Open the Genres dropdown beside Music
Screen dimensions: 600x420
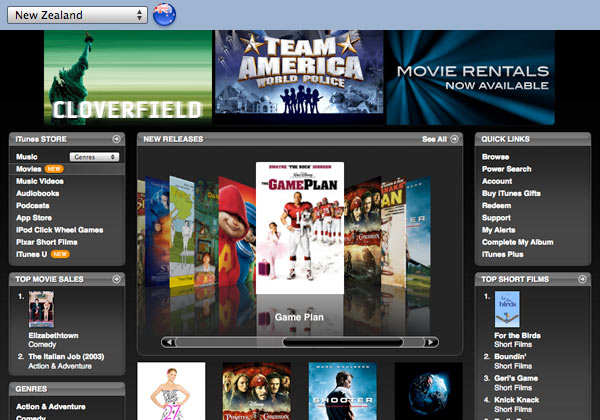(x=96, y=157)
